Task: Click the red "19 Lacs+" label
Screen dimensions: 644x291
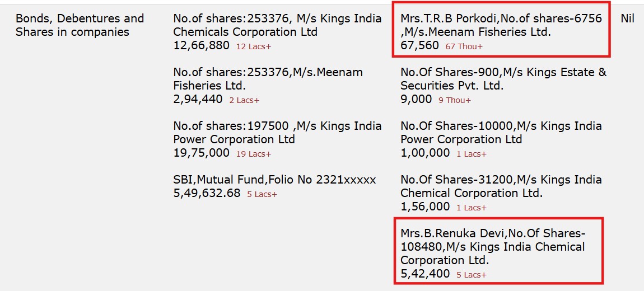Action: (253, 154)
